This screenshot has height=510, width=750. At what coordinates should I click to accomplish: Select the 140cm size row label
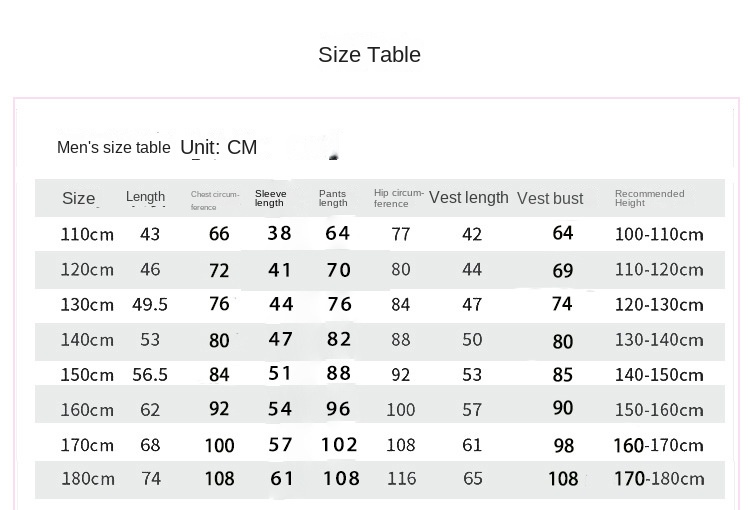[x=87, y=340]
